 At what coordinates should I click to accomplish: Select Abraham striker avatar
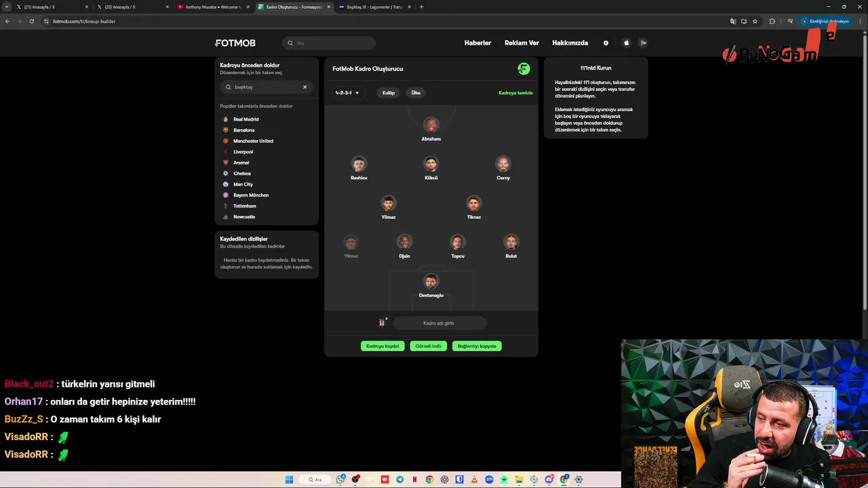click(431, 125)
